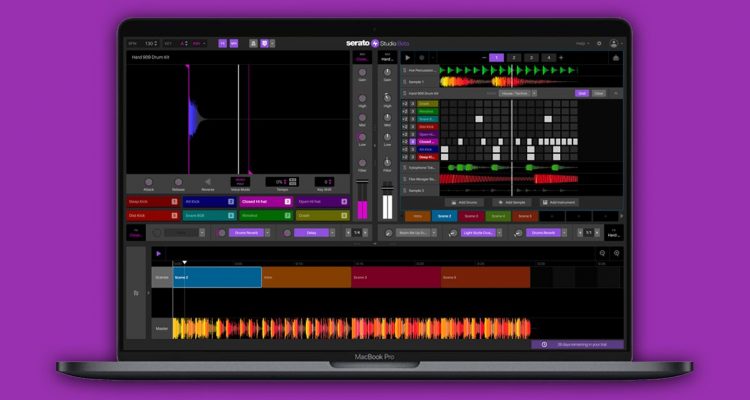The width and height of the screenshot is (750, 400).
Task: Play the song arrangement timeline
Action: (159, 254)
